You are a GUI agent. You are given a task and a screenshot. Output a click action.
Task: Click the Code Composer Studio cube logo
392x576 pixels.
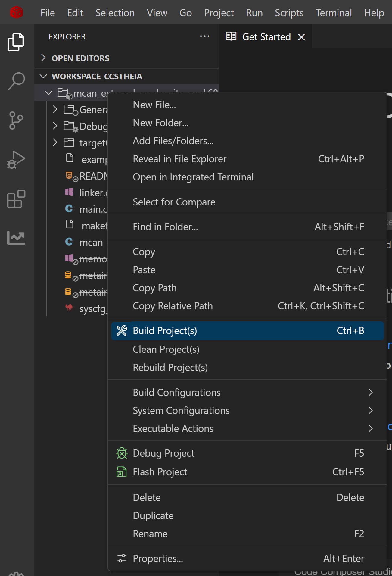click(x=16, y=12)
